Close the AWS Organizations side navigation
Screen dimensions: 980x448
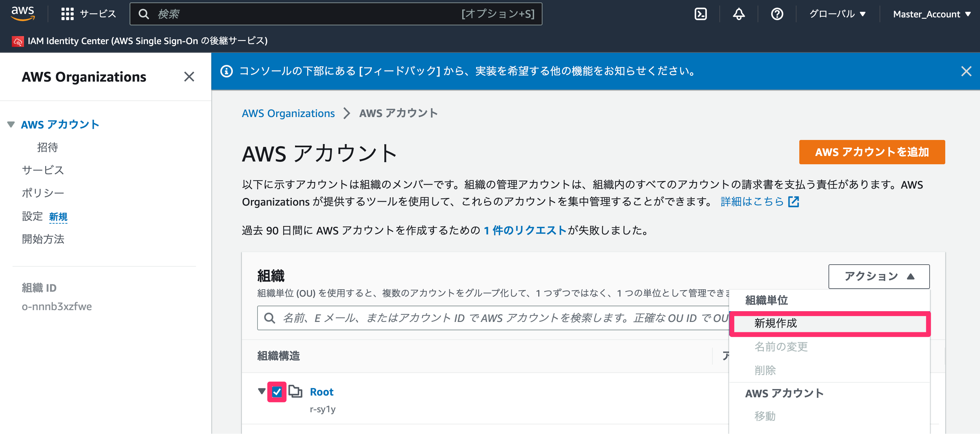[189, 77]
